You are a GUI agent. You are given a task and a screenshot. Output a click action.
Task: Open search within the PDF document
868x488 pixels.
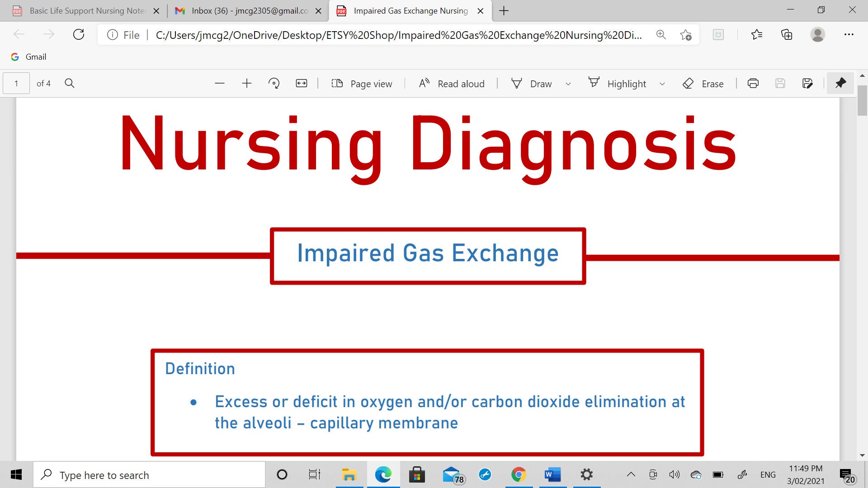pos(70,83)
